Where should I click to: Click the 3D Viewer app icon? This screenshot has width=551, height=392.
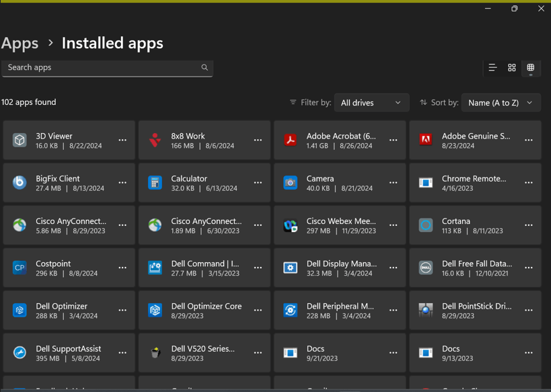20,140
